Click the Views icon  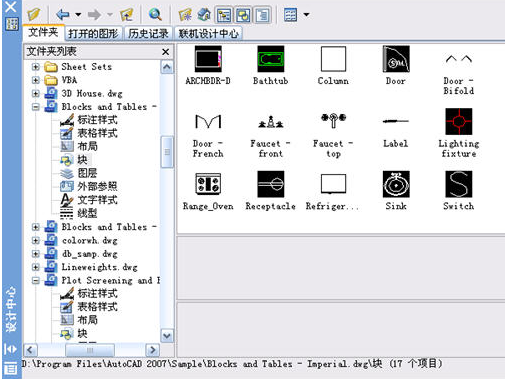coord(290,15)
